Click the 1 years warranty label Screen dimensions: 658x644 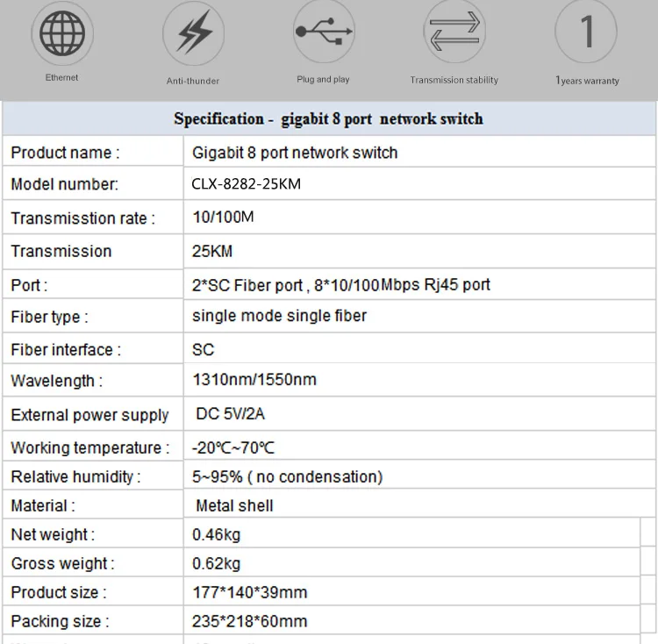pyautogui.click(x=587, y=81)
